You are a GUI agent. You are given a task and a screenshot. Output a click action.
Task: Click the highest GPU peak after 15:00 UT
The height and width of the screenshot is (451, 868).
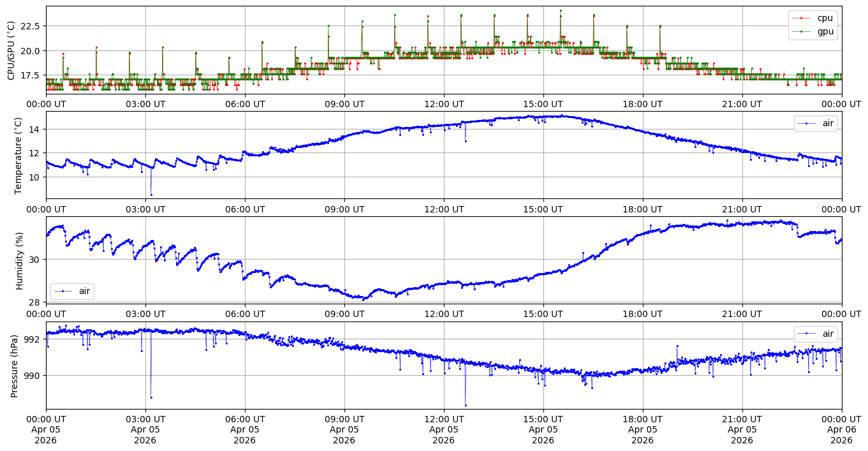[x=561, y=10]
